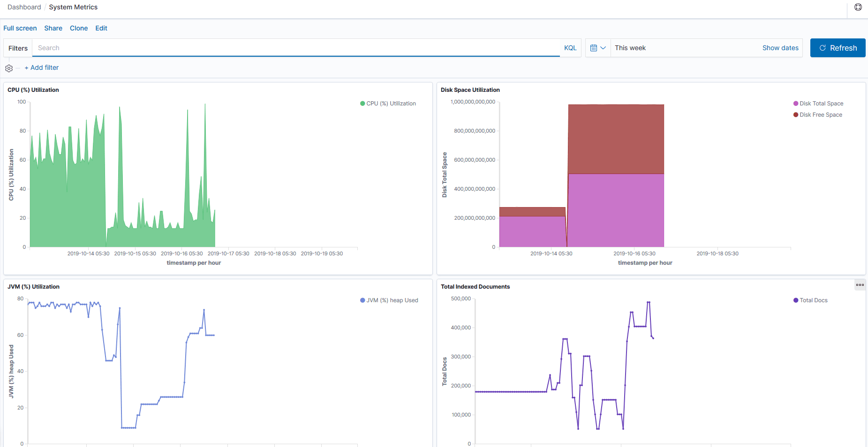
Task: Switch to Full screen mode
Action: click(20, 28)
